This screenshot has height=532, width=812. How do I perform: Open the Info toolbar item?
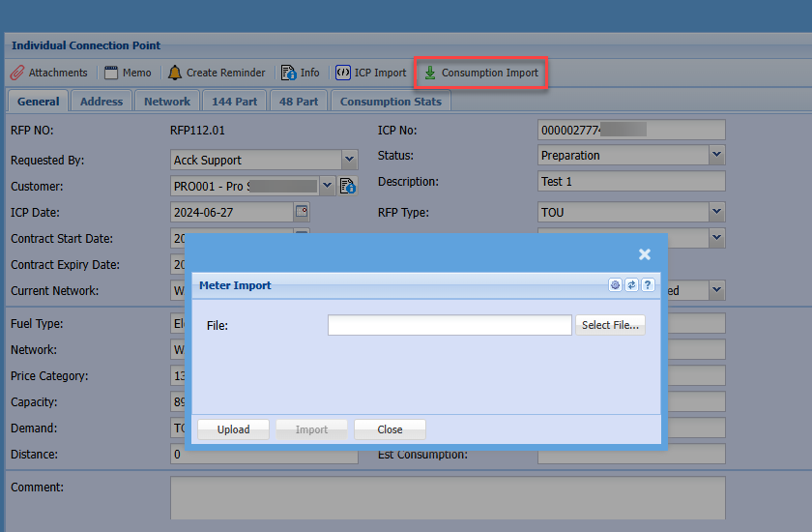(x=300, y=73)
